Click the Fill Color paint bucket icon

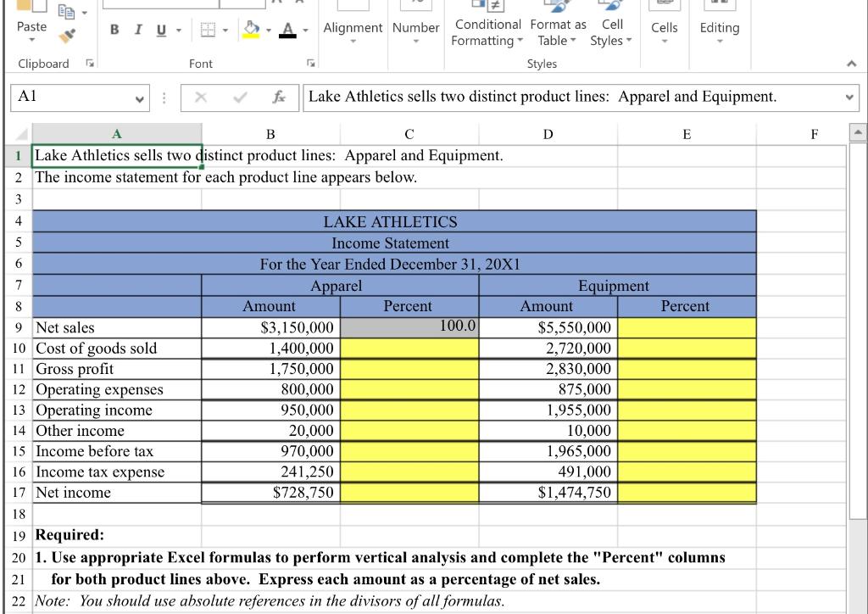251,30
